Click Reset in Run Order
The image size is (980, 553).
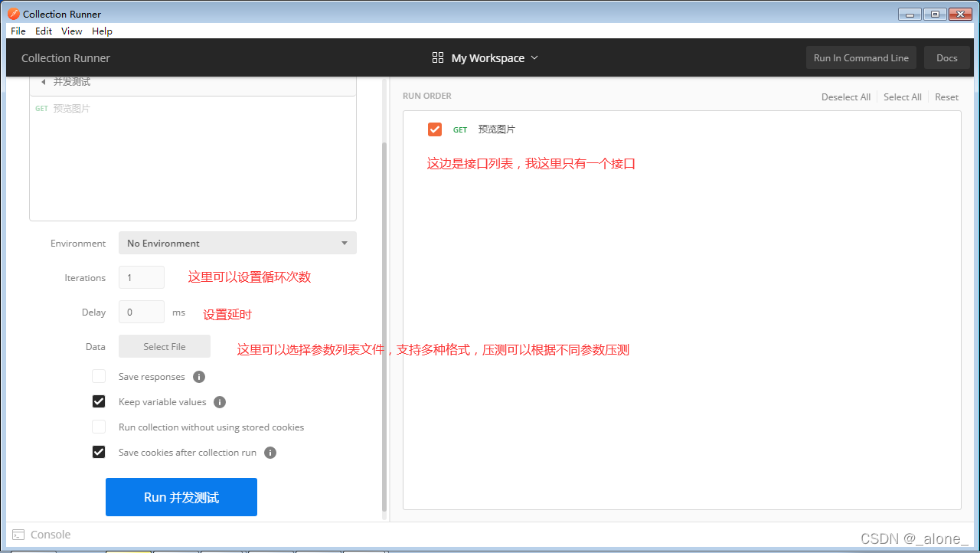click(x=947, y=97)
